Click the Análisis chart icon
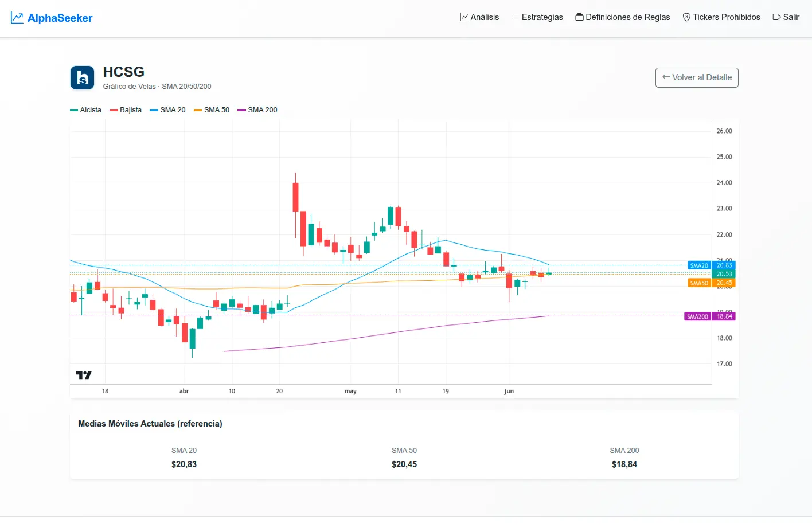 464,17
